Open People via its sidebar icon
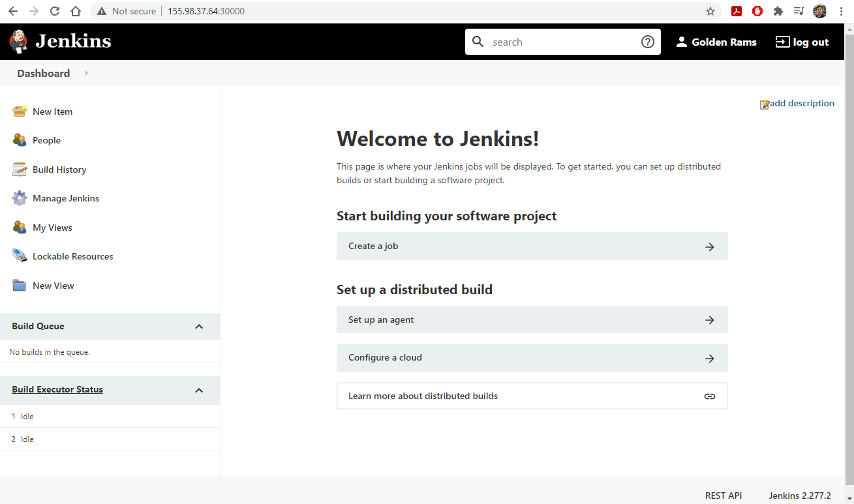The width and height of the screenshot is (854, 504). (x=19, y=140)
